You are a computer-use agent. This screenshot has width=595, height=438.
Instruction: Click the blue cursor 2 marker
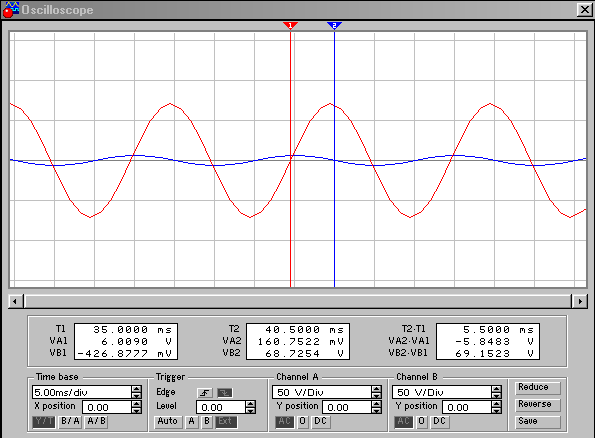coord(334,25)
